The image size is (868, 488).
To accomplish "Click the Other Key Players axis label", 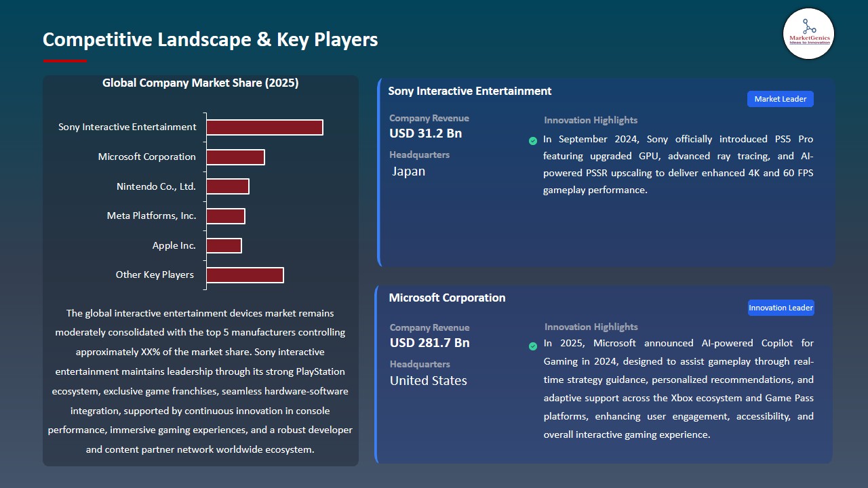I will (155, 274).
